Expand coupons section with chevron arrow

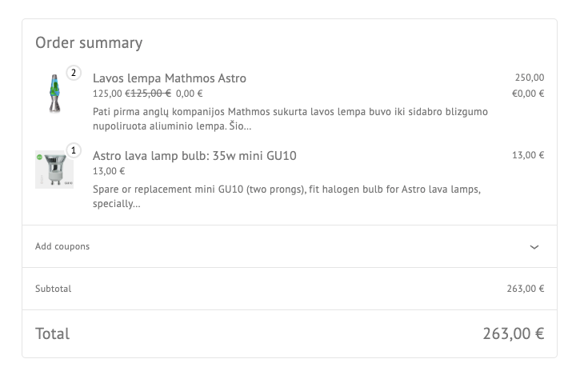pos(534,247)
